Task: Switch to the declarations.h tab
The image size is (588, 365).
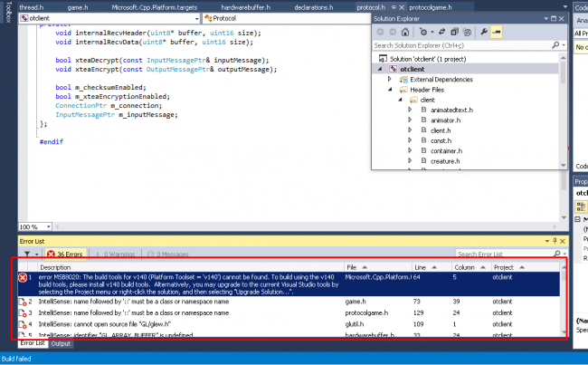Action: (x=314, y=7)
